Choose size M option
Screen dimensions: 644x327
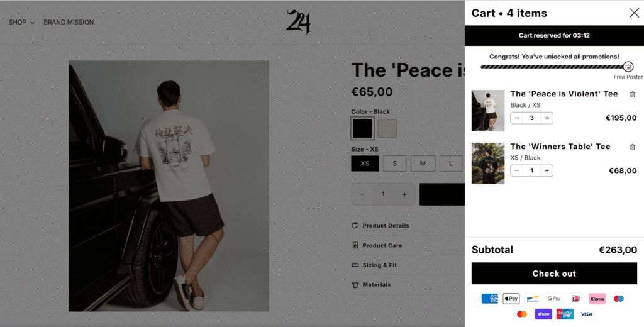423,163
